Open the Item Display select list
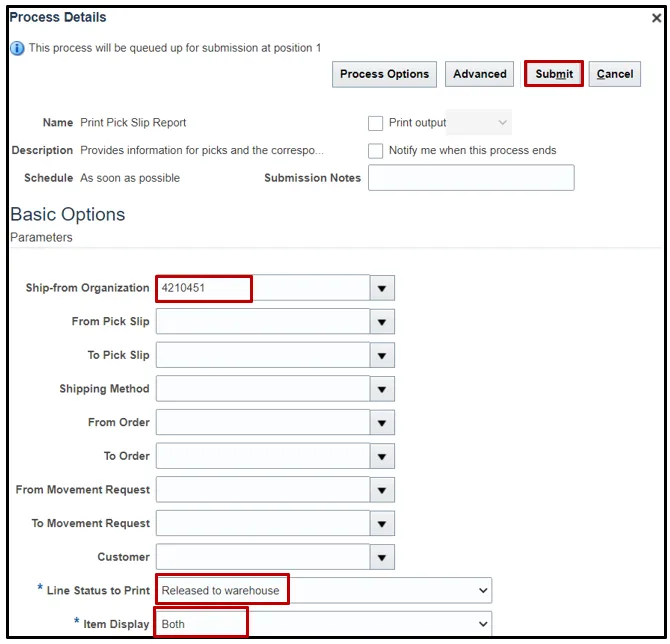Viewport: 670px width, 644px height. click(x=324, y=624)
